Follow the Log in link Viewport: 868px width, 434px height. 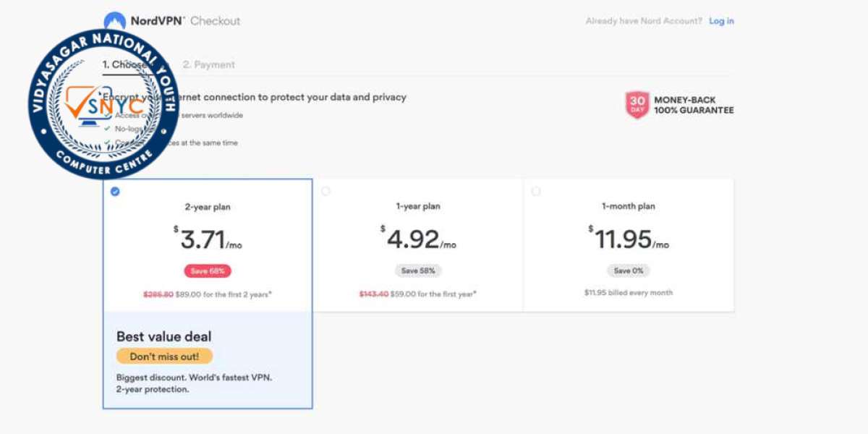click(721, 21)
